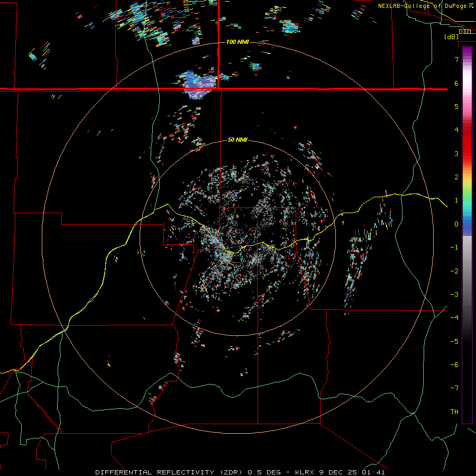Click the "-3" value on the ZDR scale
This screenshot has height=476, width=476.
tap(454, 295)
